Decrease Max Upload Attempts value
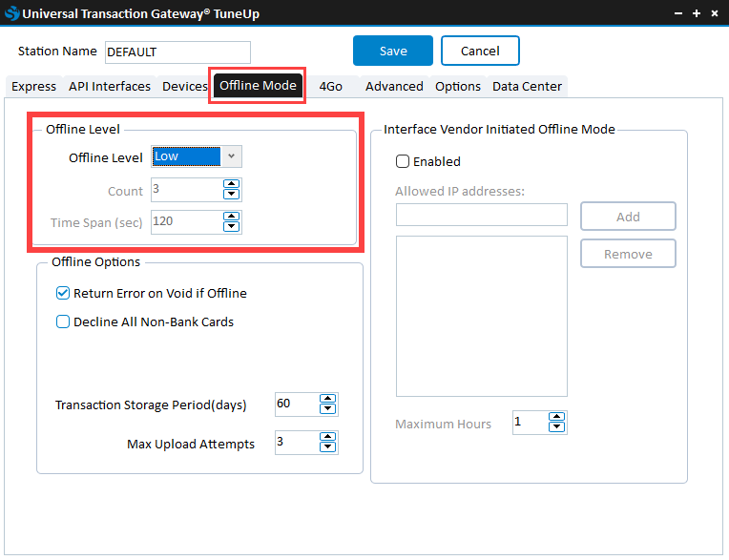729x560 pixels. [x=328, y=447]
